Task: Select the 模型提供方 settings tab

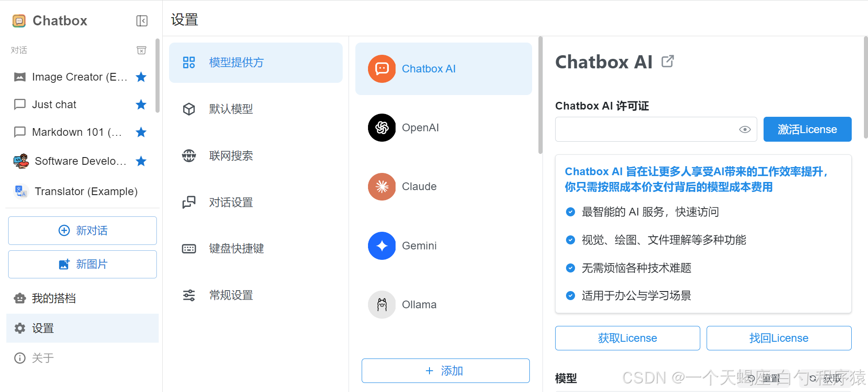Action: pyautogui.click(x=256, y=62)
